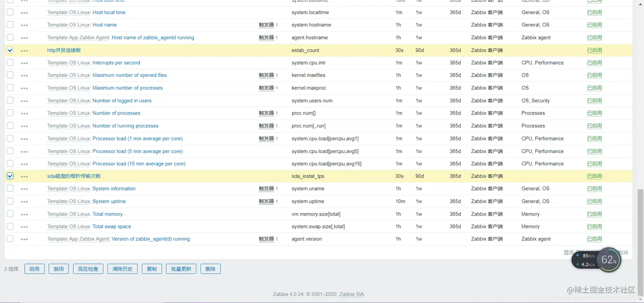Open the three-dot menu for Host name row
The image size is (644, 303).
(x=24, y=25)
